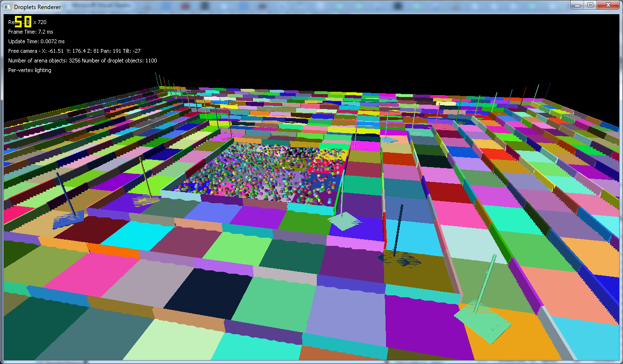Click the 'Update Time: 0.0072 ms' readout
Viewport: 623px width, 364px height.
(x=36, y=41)
